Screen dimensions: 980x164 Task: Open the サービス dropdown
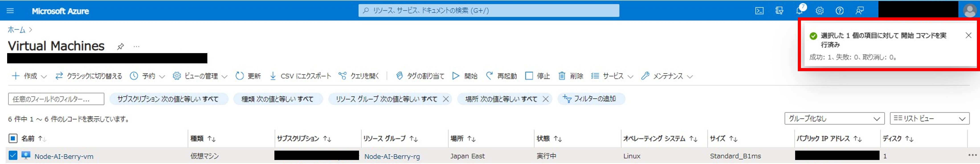click(612, 76)
